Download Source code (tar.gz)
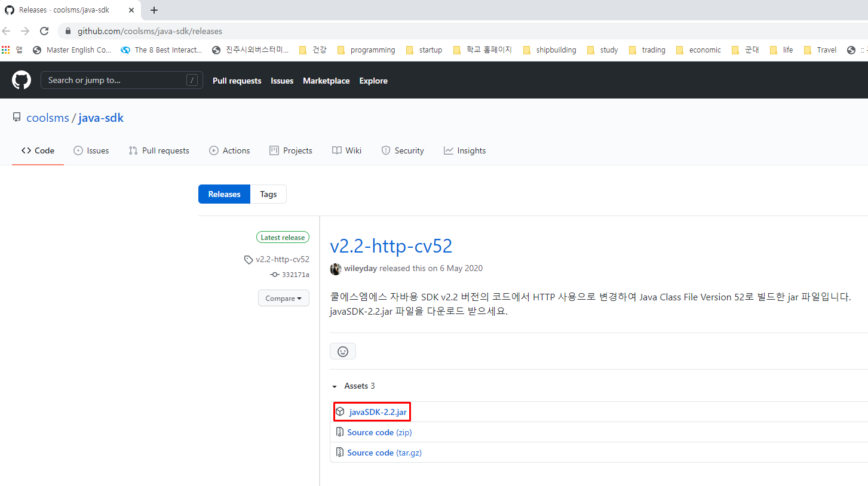The height and width of the screenshot is (486, 868). 384,453
